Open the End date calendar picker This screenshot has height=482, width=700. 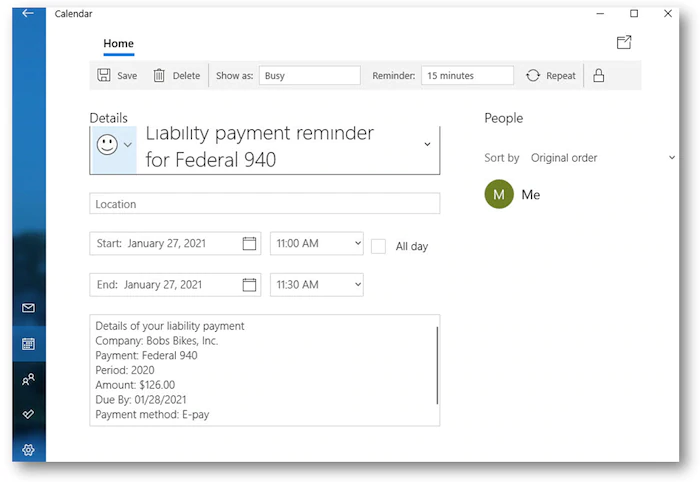coord(249,285)
